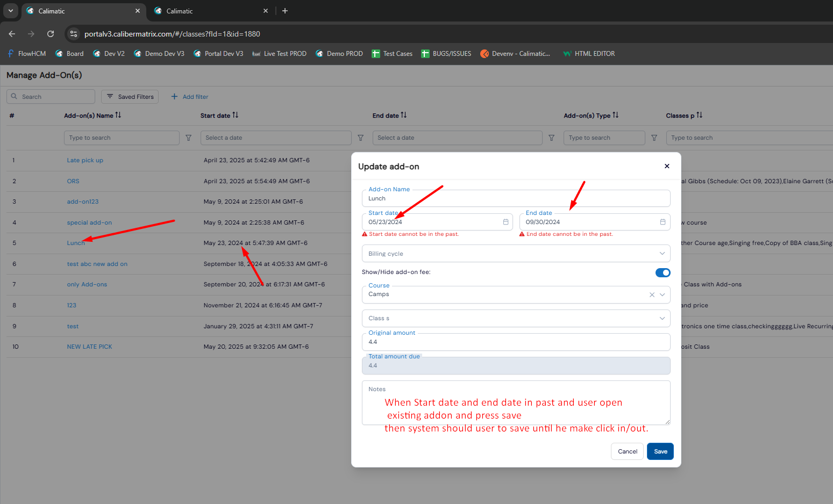Open the Late pick up add-on link
Screen dimensions: 833x504
click(x=85, y=160)
